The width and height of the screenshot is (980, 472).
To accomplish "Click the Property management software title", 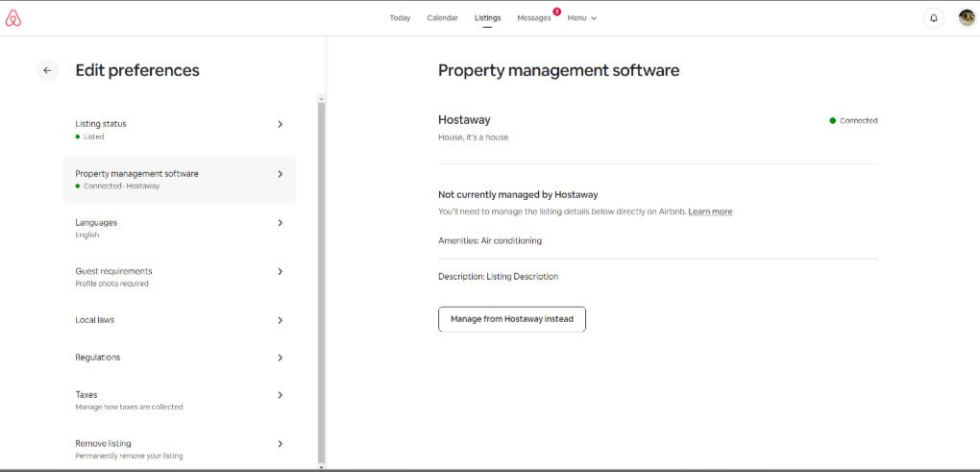I will pos(559,70).
